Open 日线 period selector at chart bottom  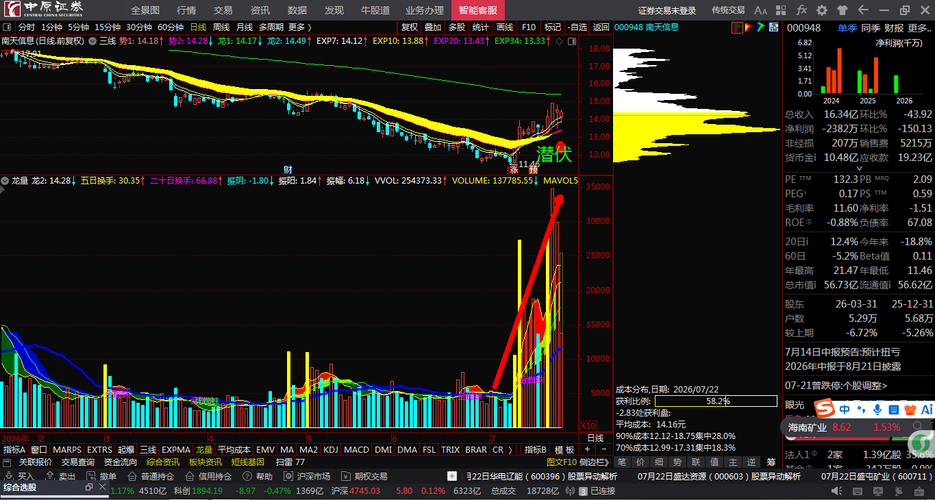click(595, 437)
